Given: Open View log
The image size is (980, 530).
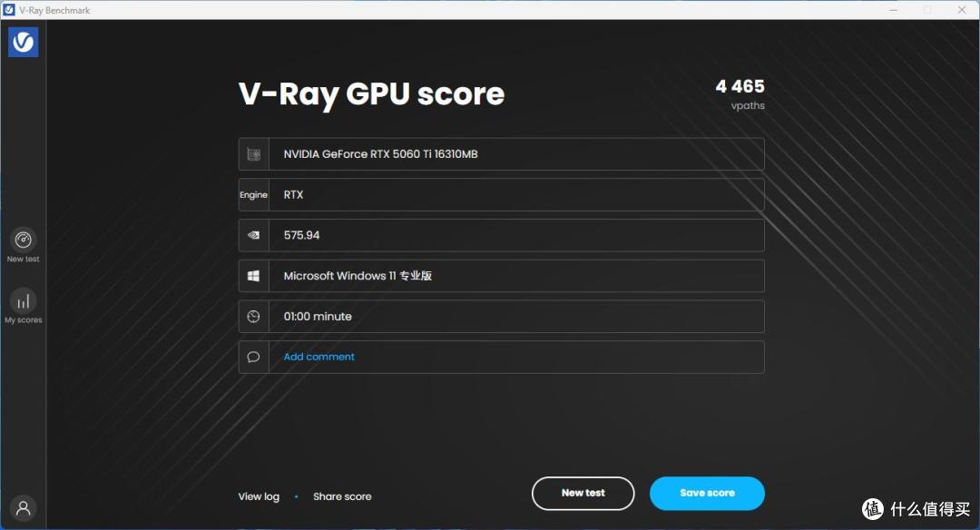Looking at the screenshot, I should pyautogui.click(x=259, y=496).
